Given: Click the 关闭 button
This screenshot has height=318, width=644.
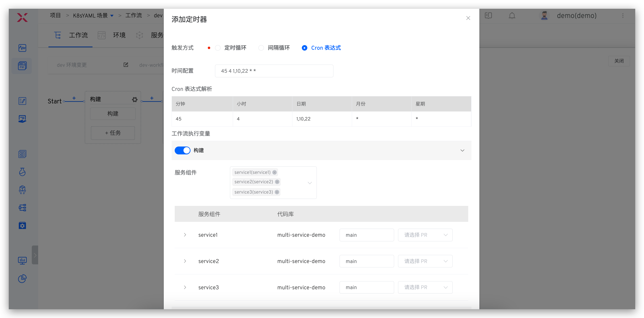Looking at the screenshot, I should click(x=619, y=61).
